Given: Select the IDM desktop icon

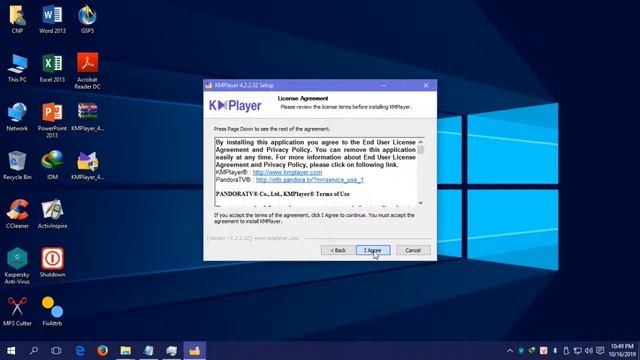Looking at the screenshot, I should click(52, 166).
